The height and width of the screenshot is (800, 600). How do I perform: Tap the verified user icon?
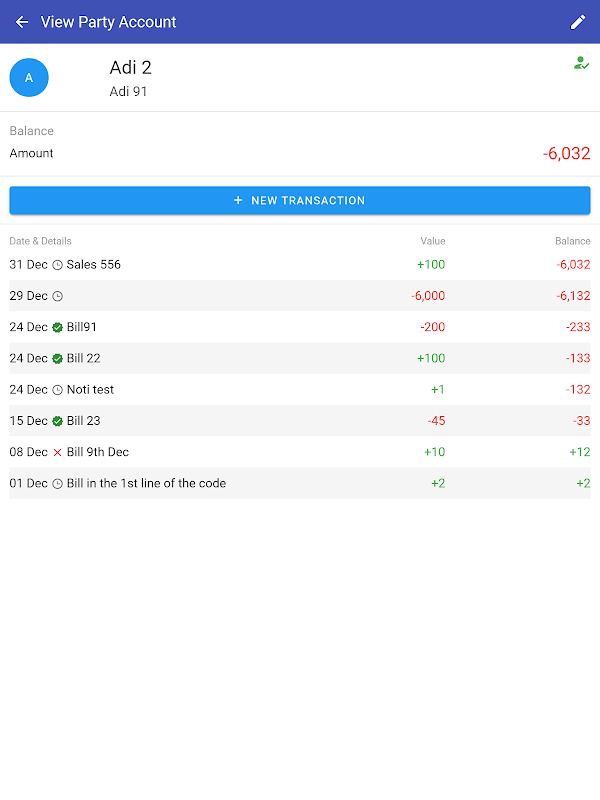[x=581, y=63]
